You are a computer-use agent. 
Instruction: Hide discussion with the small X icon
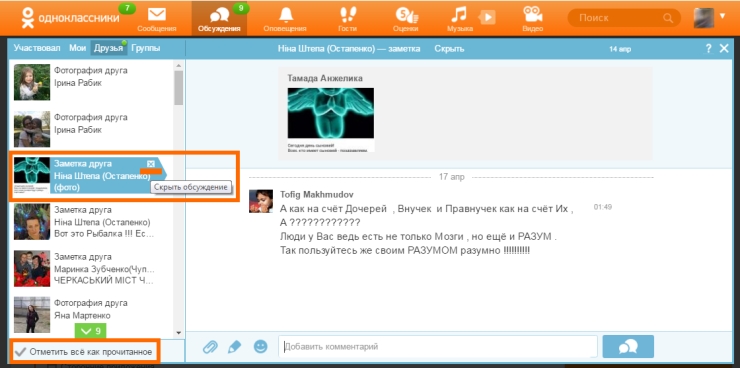tap(151, 164)
